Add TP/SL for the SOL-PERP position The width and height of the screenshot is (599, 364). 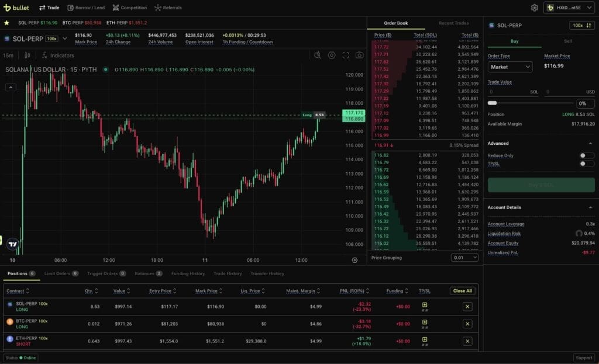[x=425, y=305]
